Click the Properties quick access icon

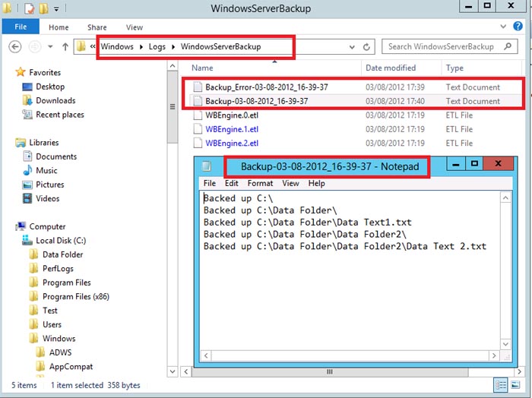click(x=30, y=8)
